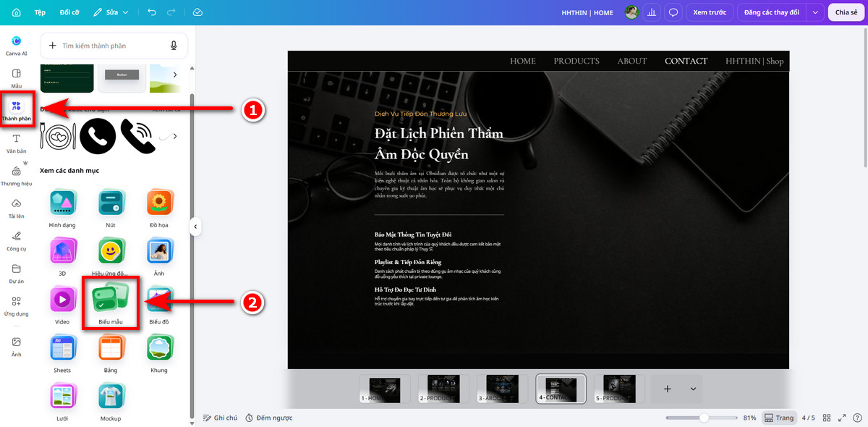This screenshot has width=868, height=427.
Task: Expand the publish options dropdown arrow
Action: tap(816, 12)
